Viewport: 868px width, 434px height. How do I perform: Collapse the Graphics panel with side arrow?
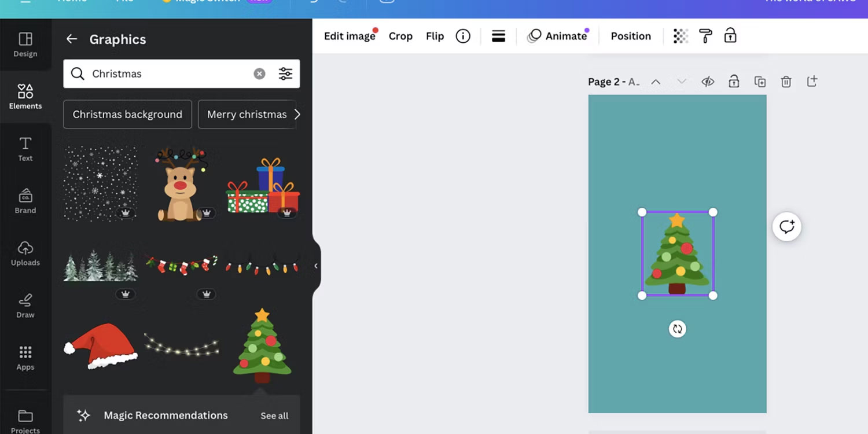[315, 266]
